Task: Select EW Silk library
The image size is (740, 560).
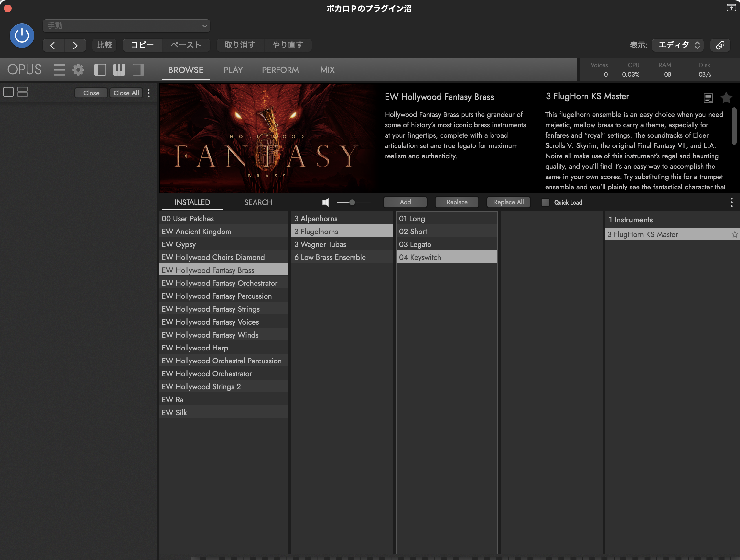Action: (x=224, y=413)
